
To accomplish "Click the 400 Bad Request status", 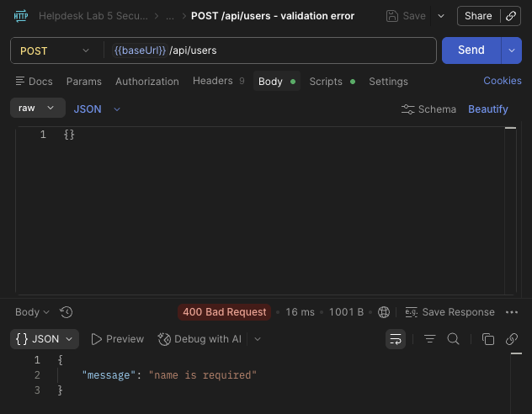I will point(224,312).
